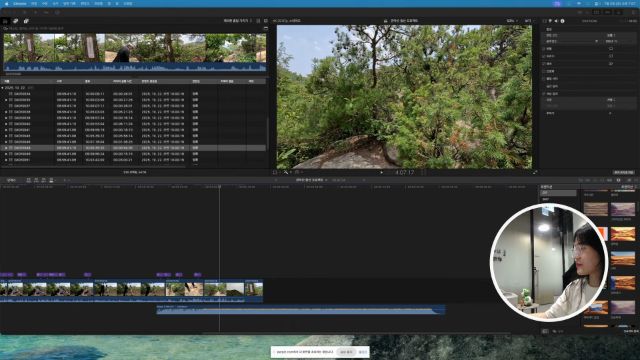Open the Photos and Audio sidebar icon
This screenshot has height=360, width=640.
(x=16, y=21)
